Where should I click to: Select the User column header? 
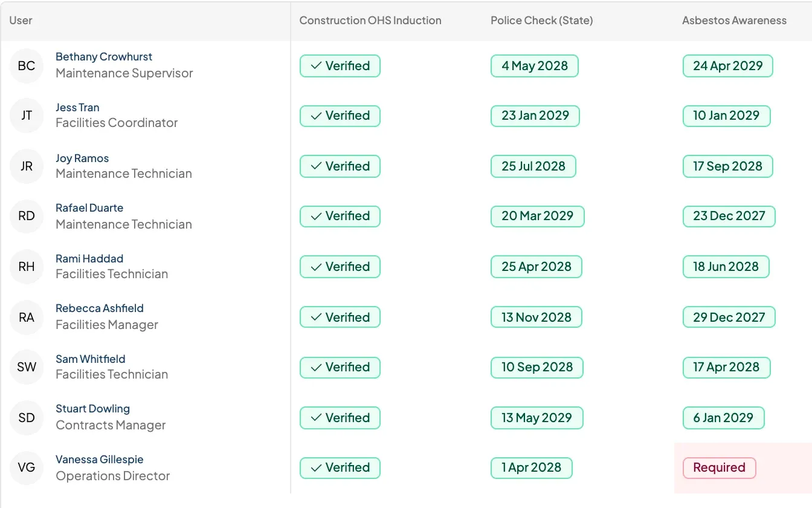21,21
